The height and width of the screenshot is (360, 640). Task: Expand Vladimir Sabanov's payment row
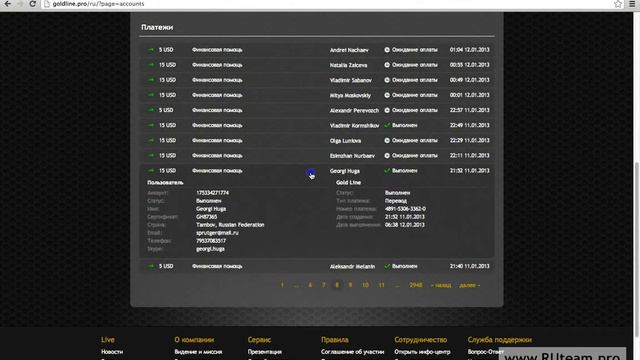click(317, 80)
